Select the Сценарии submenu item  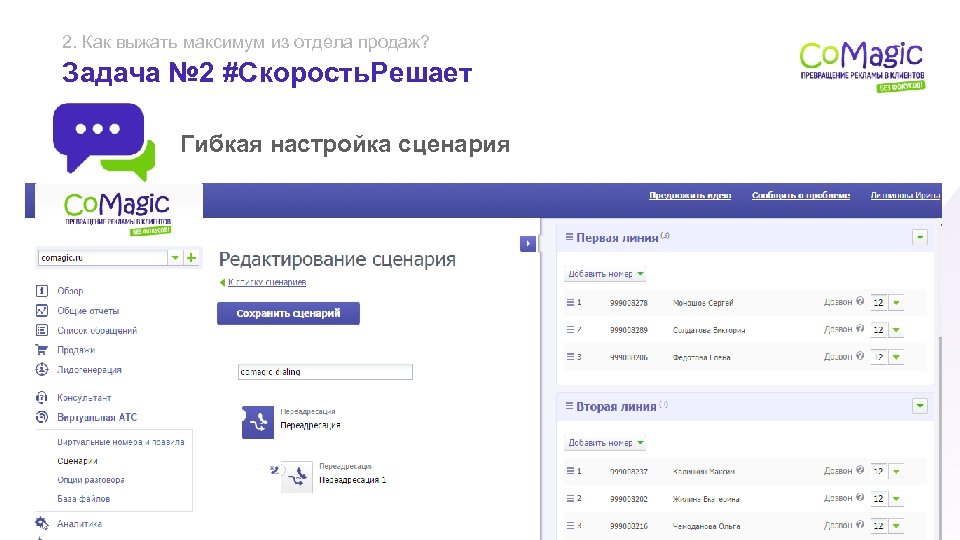click(77, 461)
